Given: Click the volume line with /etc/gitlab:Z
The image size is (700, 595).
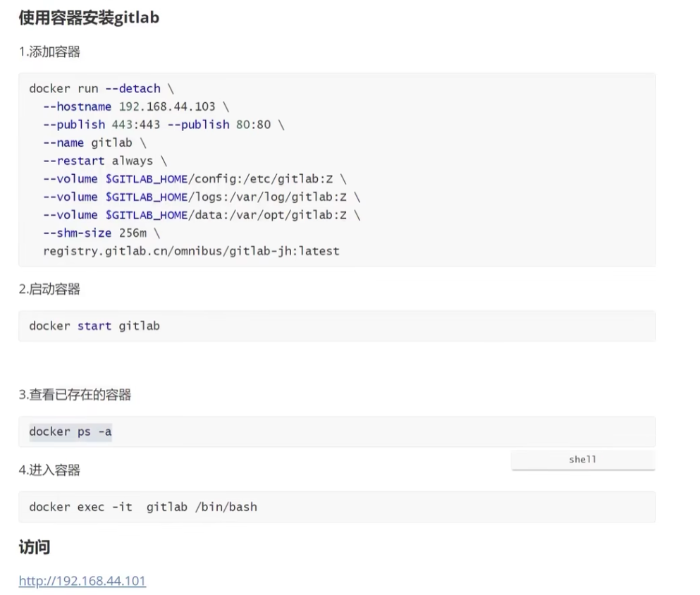Looking at the screenshot, I should coord(195,179).
